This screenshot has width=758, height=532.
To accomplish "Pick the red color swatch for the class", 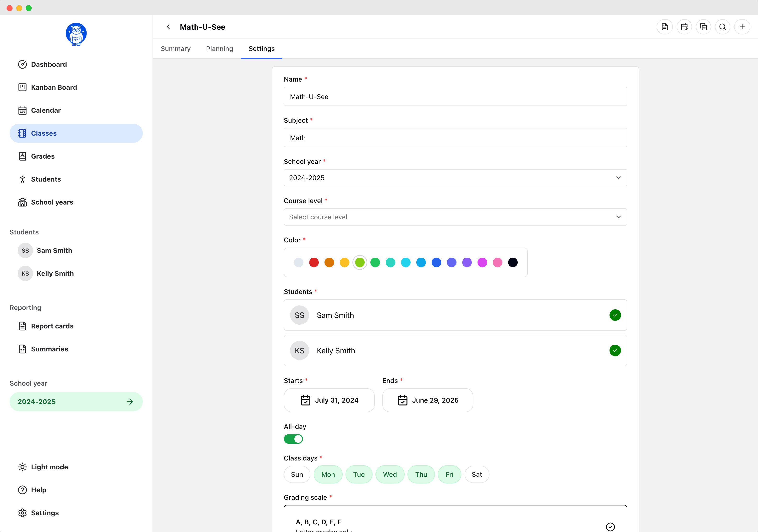I will 314,262.
